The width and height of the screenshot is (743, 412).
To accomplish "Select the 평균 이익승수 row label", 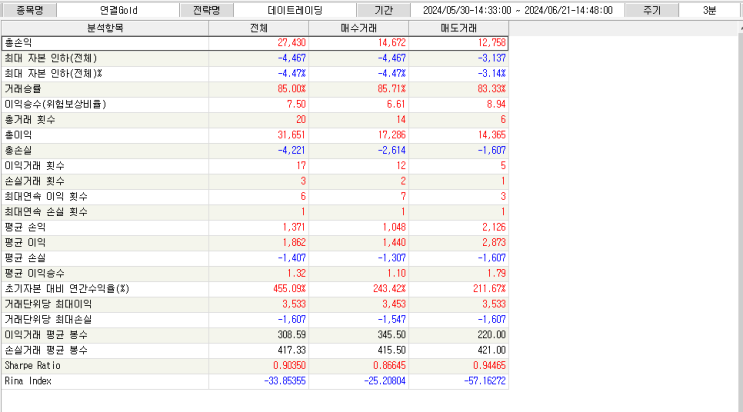I will coord(35,273).
